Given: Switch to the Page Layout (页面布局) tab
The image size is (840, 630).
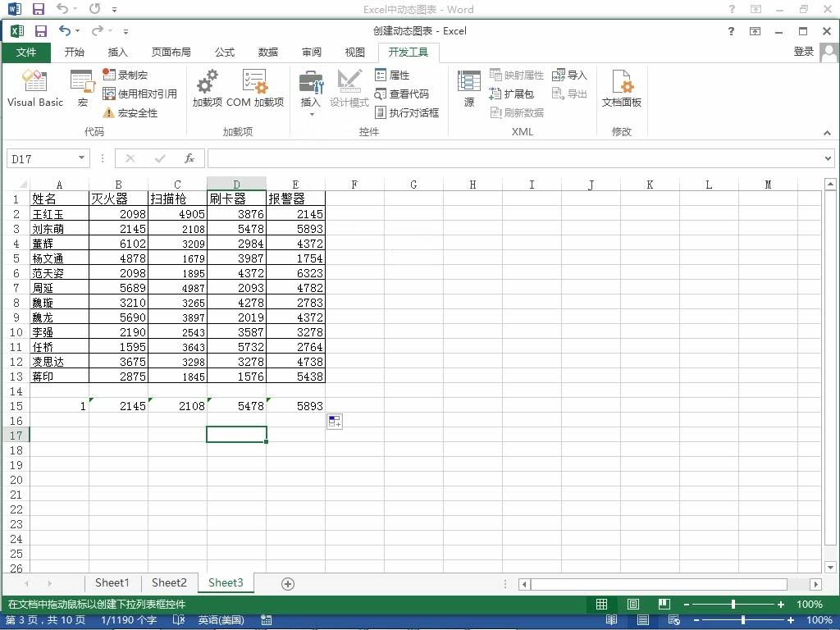Looking at the screenshot, I should pos(171,52).
